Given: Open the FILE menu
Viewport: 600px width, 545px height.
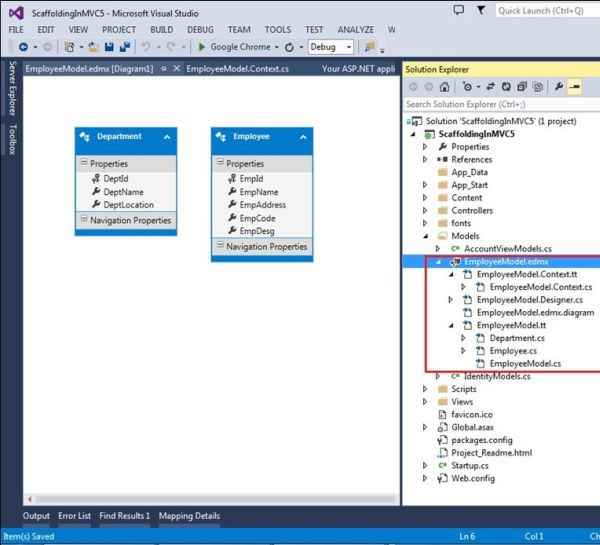Looking at the screenshot, I should pos(16,29).
